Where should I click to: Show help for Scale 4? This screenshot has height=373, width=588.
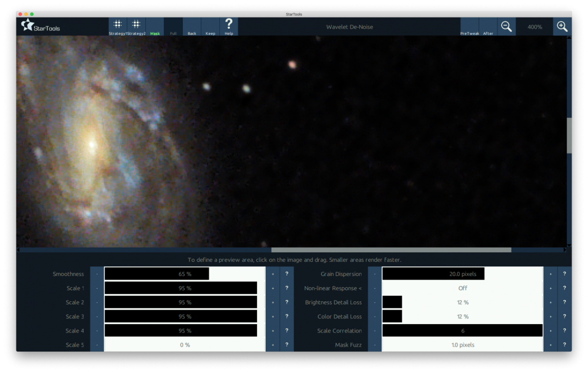pos(287,331)
